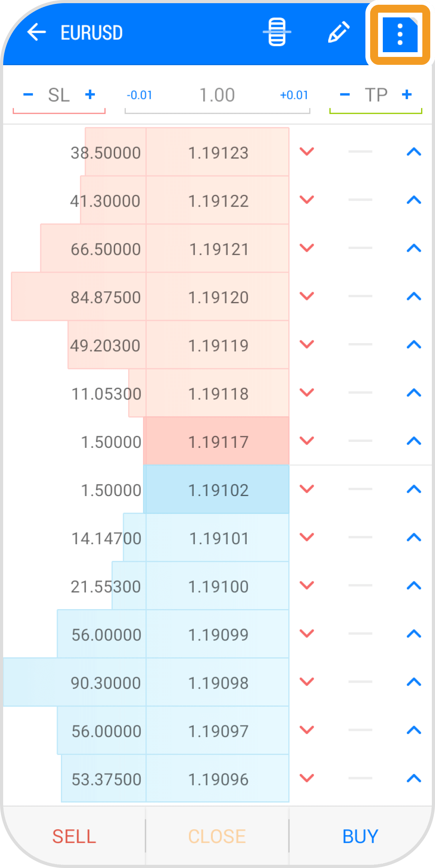Increase TP with the plus button
Screen dimensions: 435x868
(x=407, y=94)
